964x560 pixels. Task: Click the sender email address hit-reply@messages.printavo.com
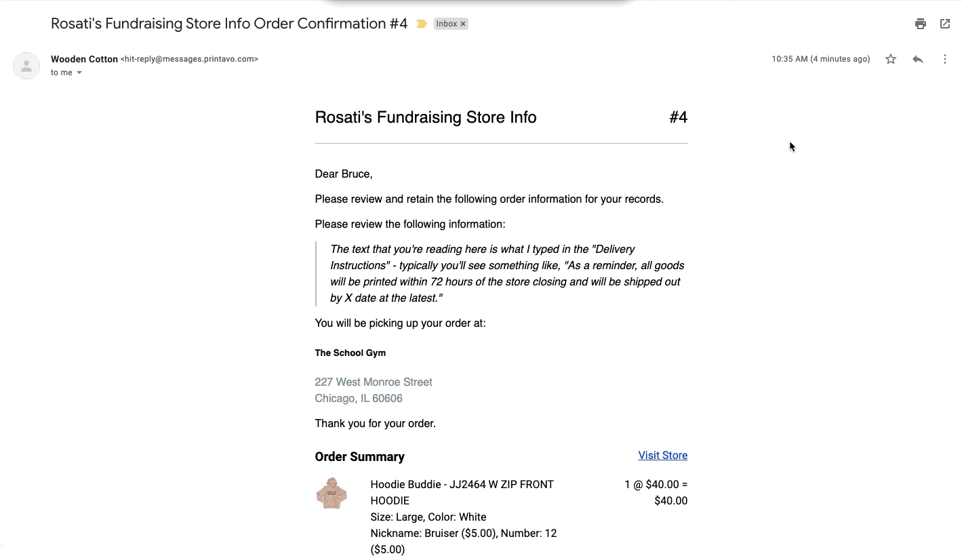point(189,59)
